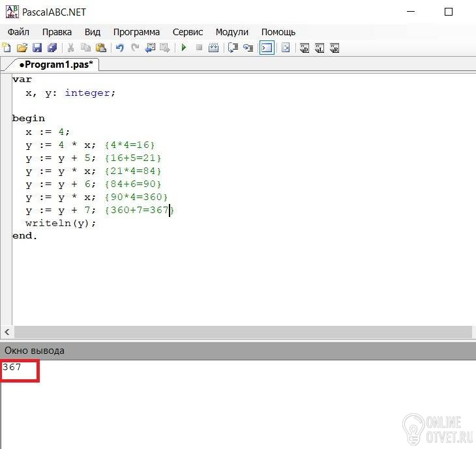Image resolution: width=476 pixels, height=449 pixels.
Task: Expand the Сервис menu
Action: point(188,31)
